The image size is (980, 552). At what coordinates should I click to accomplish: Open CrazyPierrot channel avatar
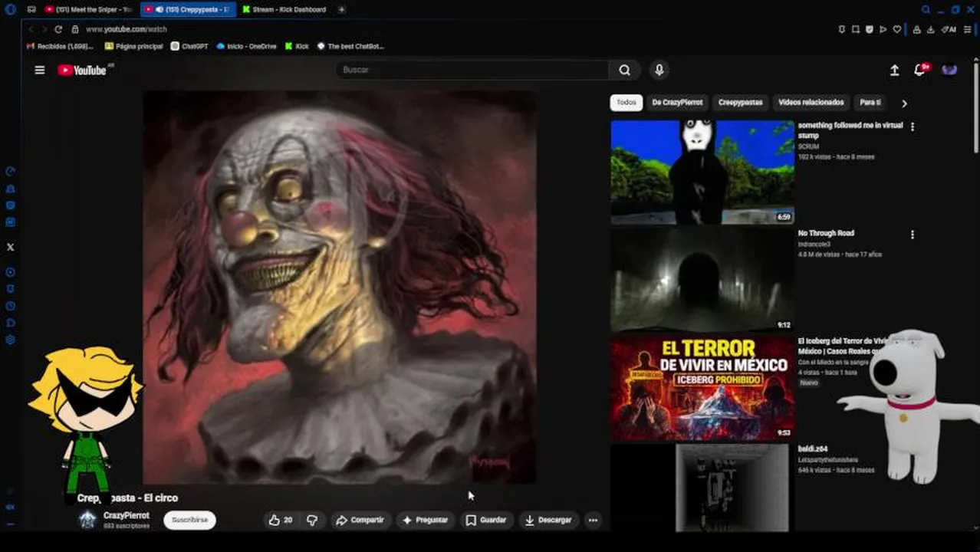click(x=88, y=520)
